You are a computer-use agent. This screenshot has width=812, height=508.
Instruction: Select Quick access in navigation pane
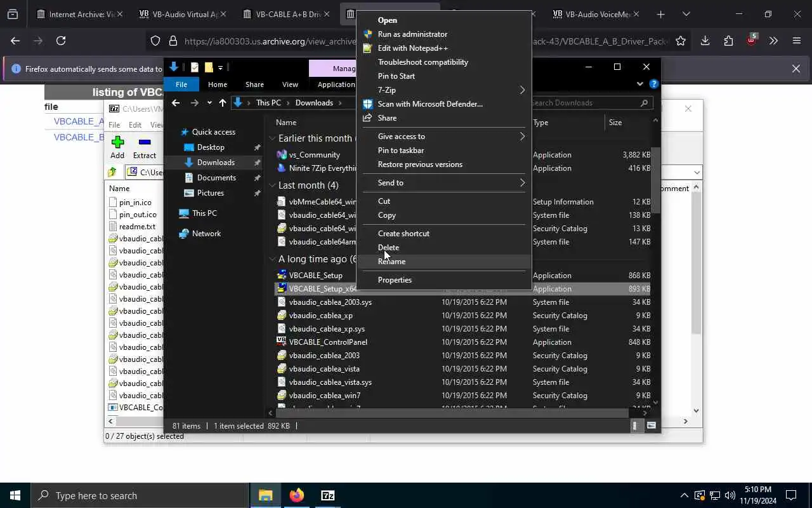(x=213, y=132)
